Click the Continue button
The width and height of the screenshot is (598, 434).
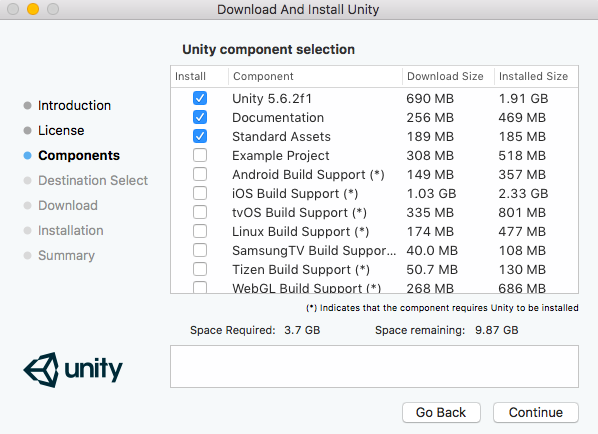(535, 412)
